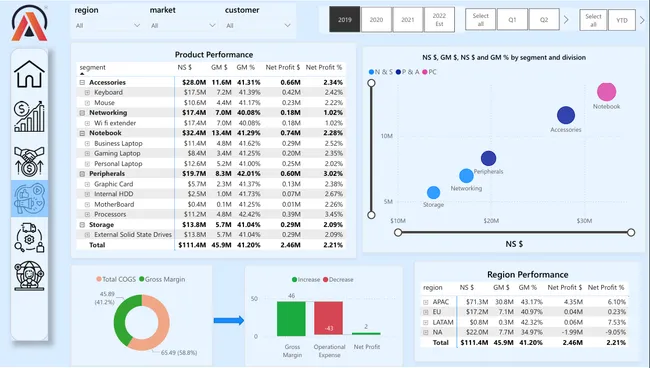
Task: Expand the APAC region row
Action: pyautogui.click(x=425, y=302)
